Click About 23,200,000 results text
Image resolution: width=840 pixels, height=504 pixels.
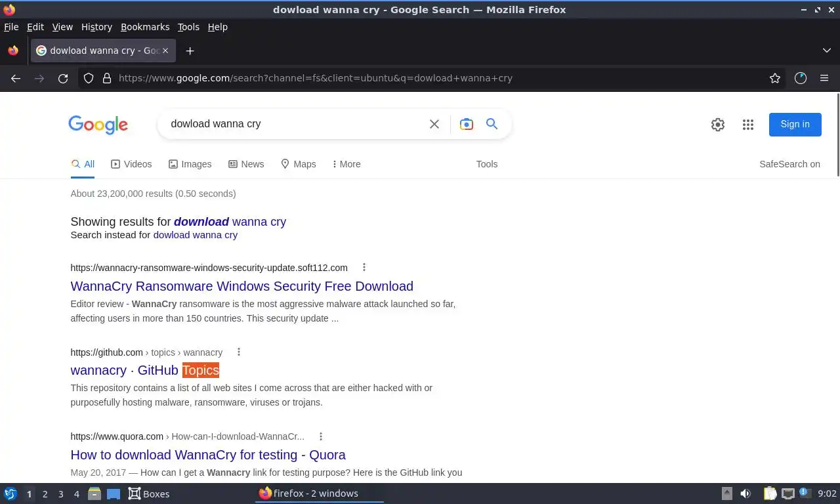(153, 194)
